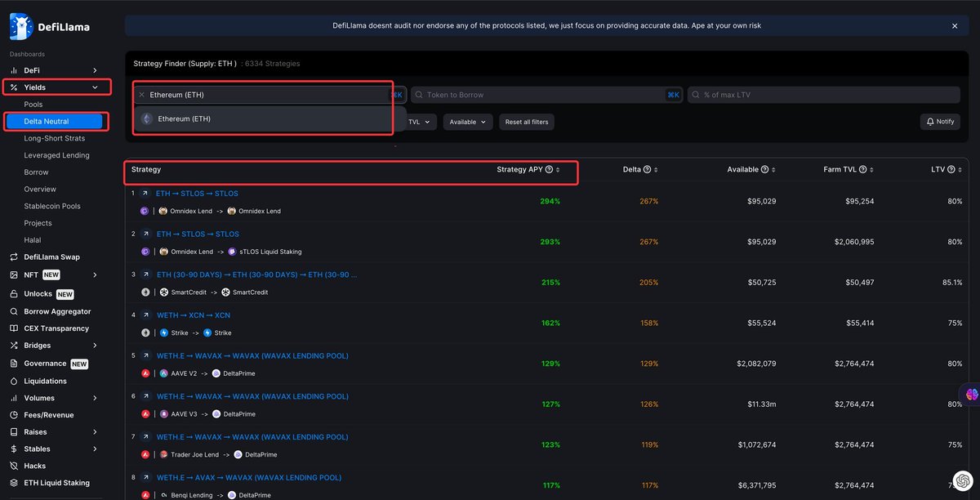The width and height of the screenshot is (980, 500).
Task: Open the WETH → XCN → XCN strategy link
Action: tap(193, 315)
